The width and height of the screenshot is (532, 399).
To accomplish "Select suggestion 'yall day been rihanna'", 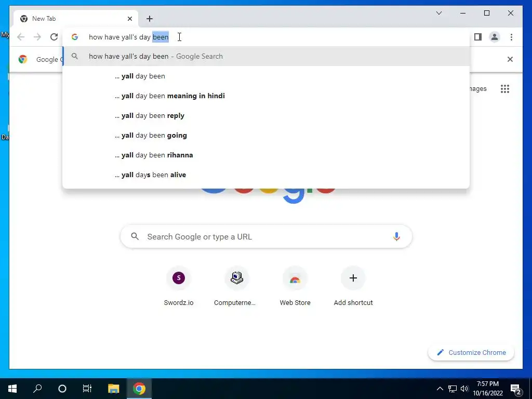I will [x=267, y=155].
